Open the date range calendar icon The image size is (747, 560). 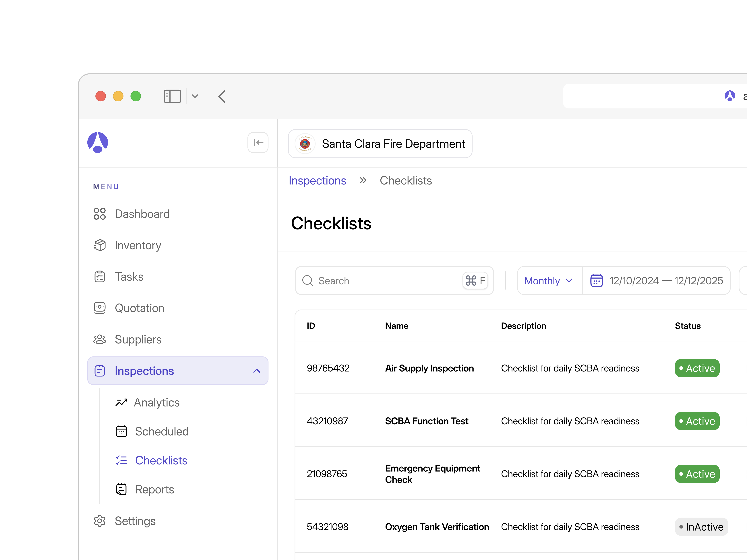[596, 281]
